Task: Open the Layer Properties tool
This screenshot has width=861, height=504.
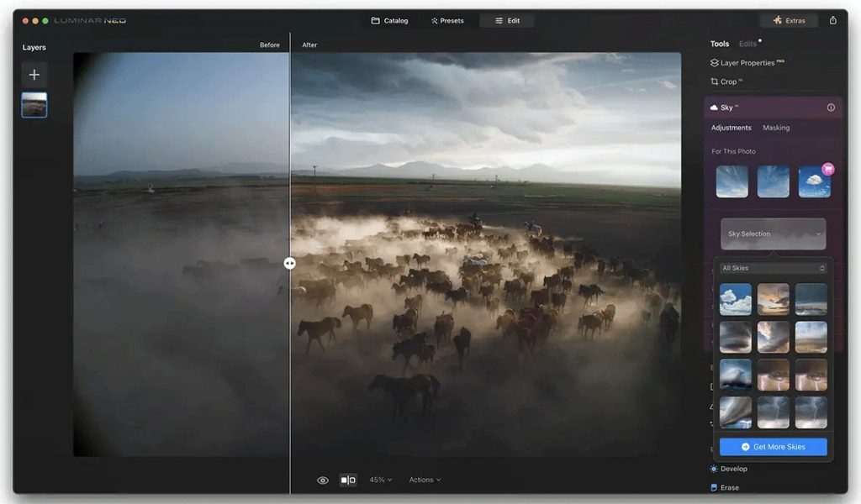Action: tap(747, 63)
